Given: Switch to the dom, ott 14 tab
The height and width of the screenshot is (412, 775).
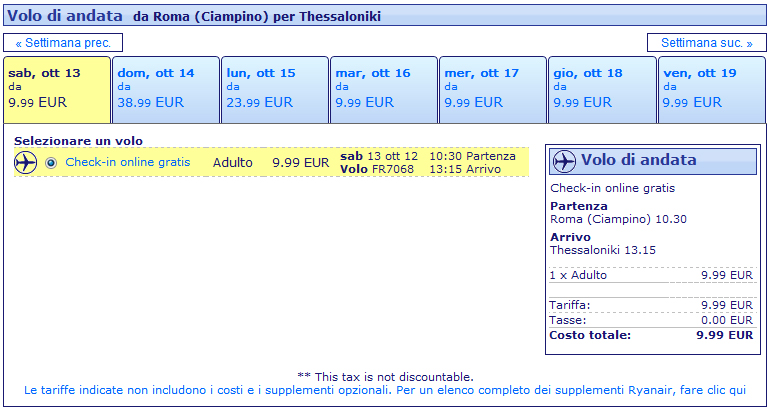Looking at the screenshot, I should point(166,89).
